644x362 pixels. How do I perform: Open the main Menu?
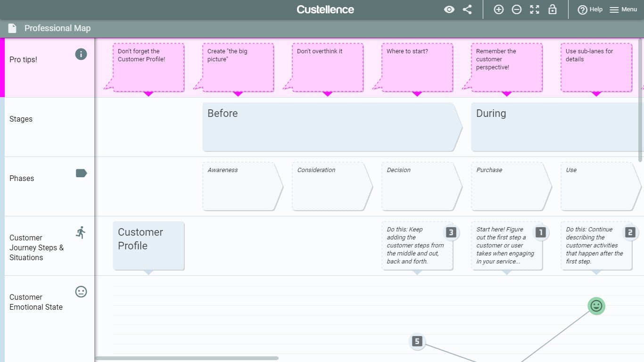click(623, 9)
